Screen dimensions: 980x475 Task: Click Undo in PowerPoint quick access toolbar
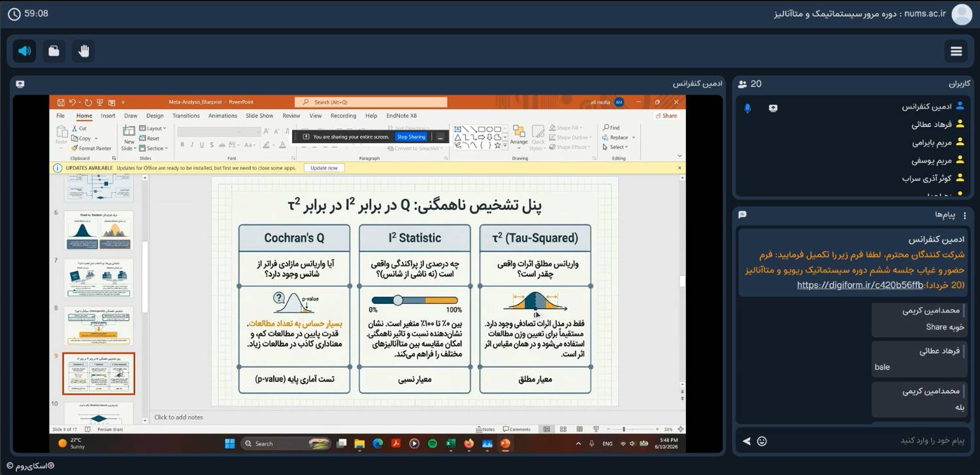[x=72, y=102]
